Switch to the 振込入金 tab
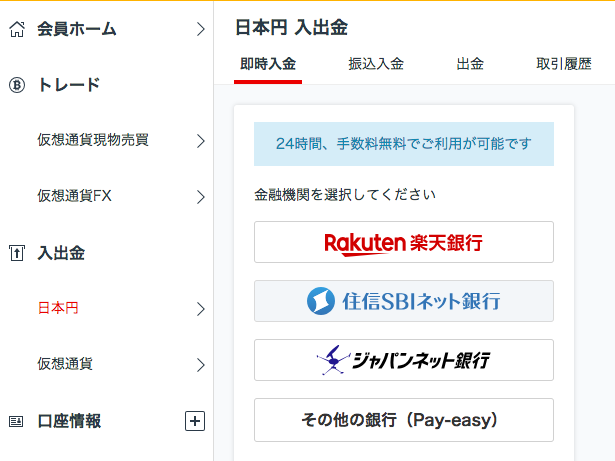Image resolution: width=615 pixels, height=461 pixels. click(x=376, y=64)
